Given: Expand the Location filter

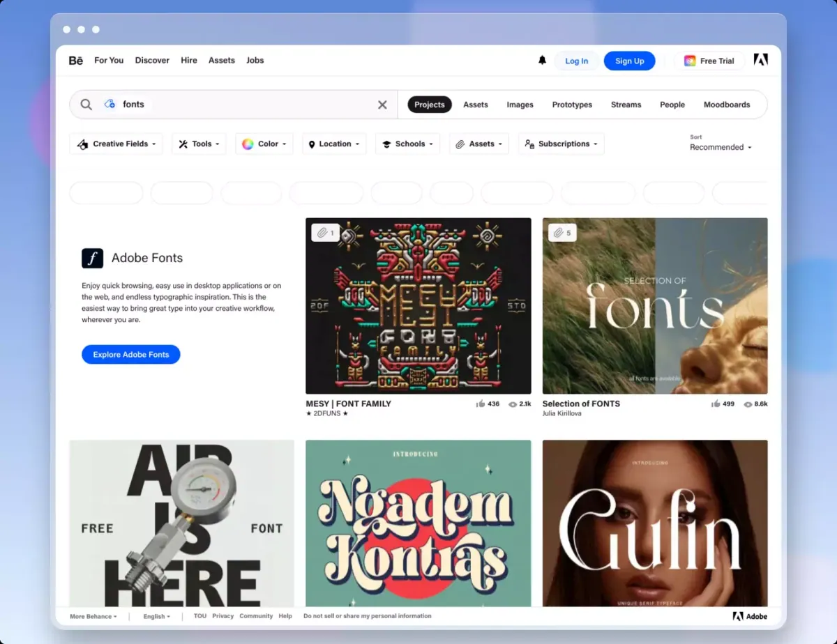Looking at the screenshot, I should click(x=334, y=144).
